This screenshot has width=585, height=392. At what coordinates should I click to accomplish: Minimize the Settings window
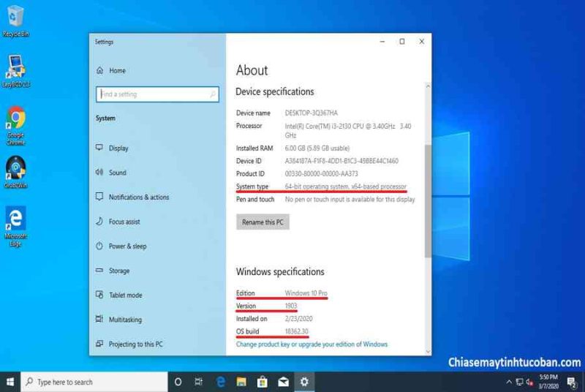coord(382,42)
